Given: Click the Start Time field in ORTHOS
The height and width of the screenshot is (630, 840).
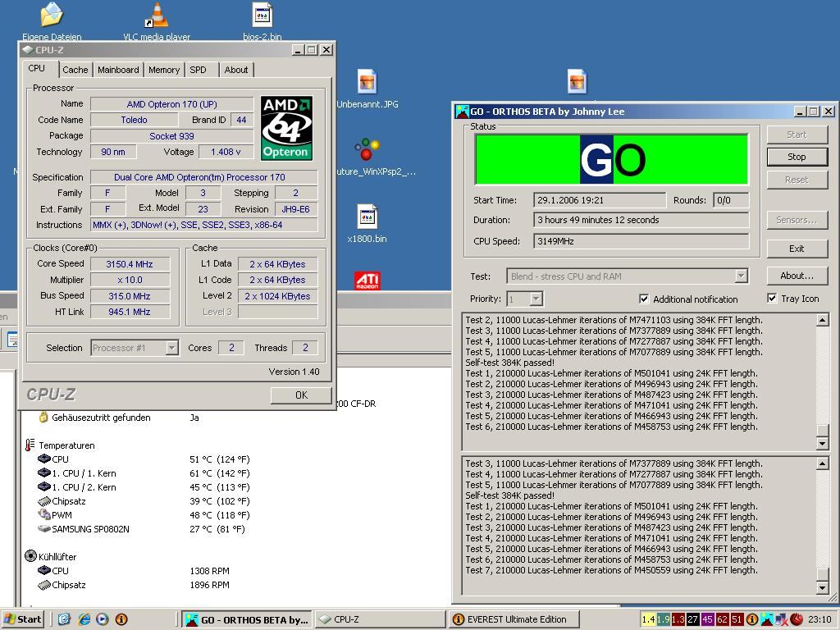Looking at the screenshot, I should click(600, 200).
